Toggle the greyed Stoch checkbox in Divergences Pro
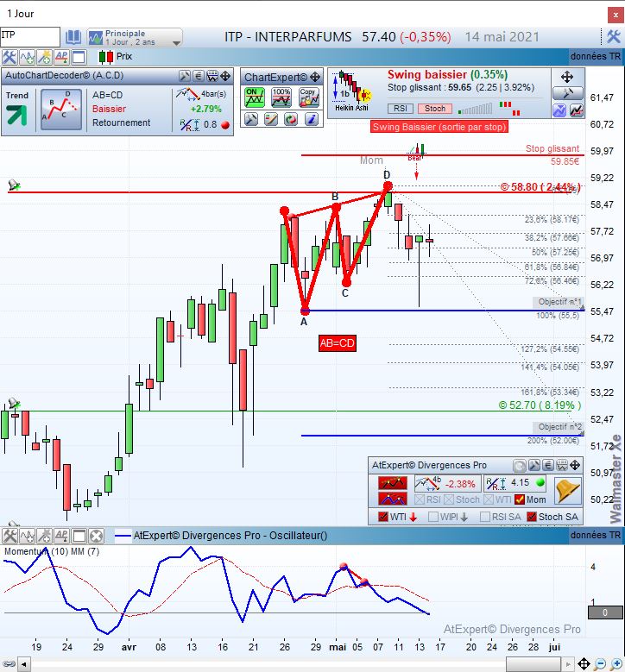 click(449, 499)
